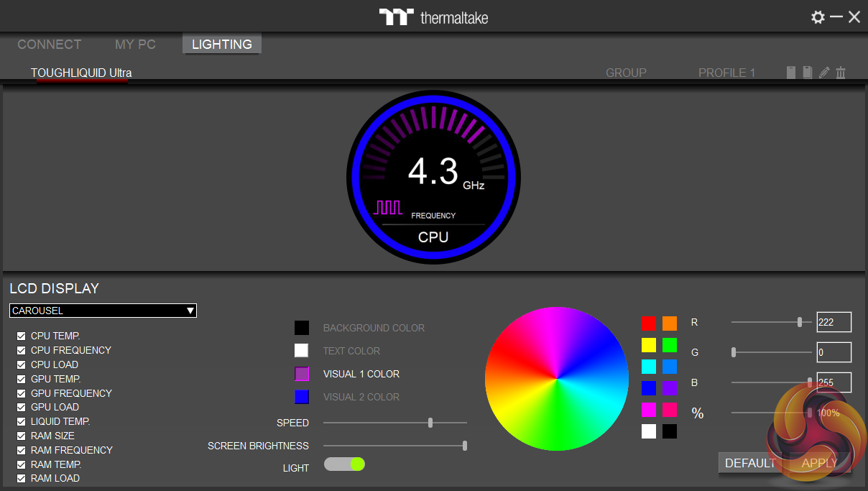The image size is (868, 491).
Task: Pick the violet preset color swatch
Action: pos(670,388)
